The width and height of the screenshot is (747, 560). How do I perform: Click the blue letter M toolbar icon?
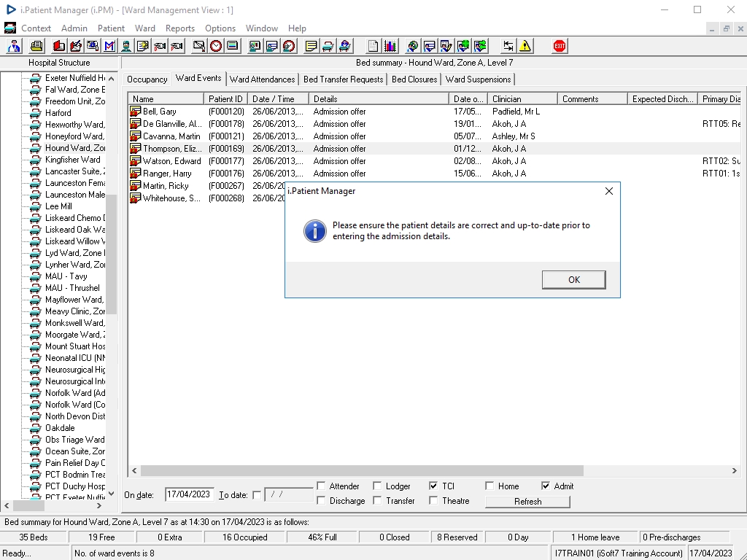pos(109,46)
